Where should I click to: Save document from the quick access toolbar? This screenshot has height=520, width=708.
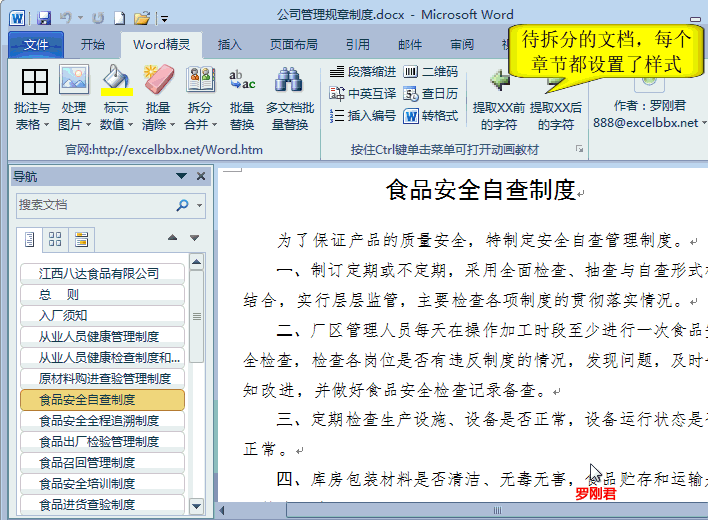click(43, 17)
